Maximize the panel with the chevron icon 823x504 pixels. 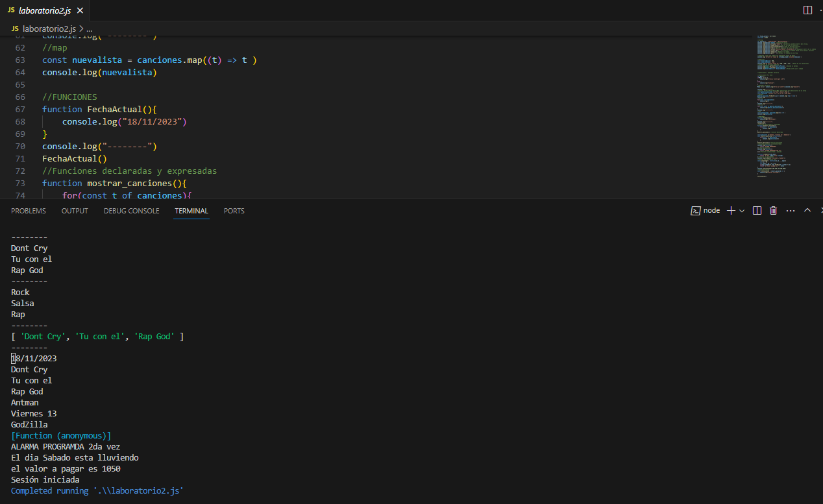pyautogui.click(x=807, y=210)
